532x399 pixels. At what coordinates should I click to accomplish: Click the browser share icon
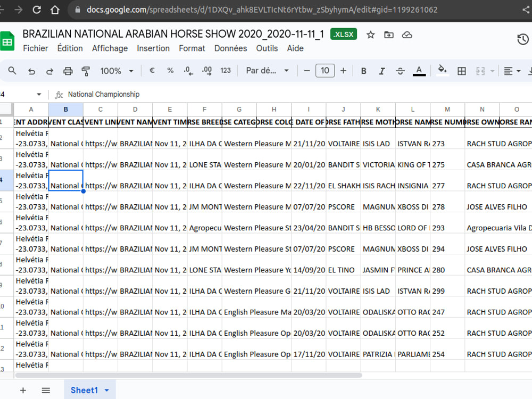pos(527,10)
